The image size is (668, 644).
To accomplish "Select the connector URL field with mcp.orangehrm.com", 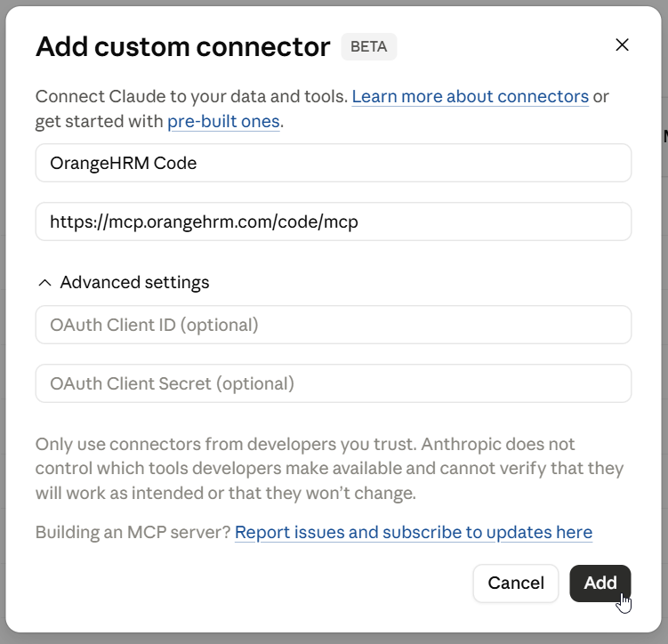I will (x=334, y=221).
